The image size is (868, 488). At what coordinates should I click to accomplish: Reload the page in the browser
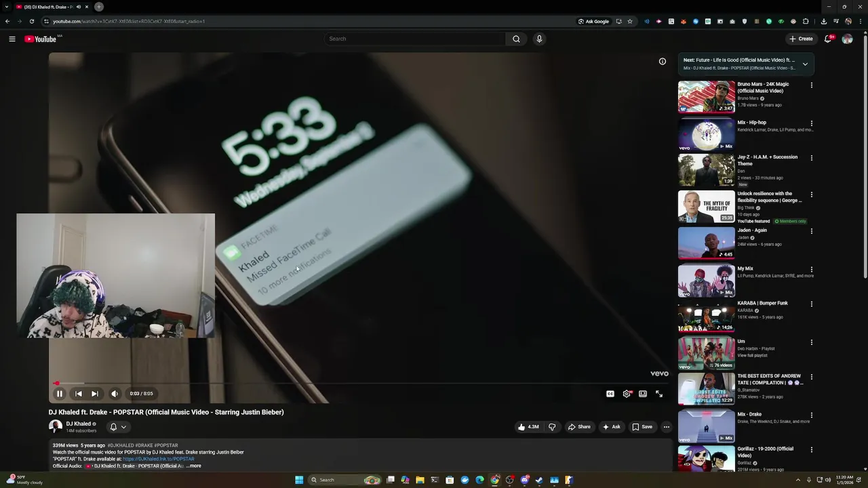pos(32,21)
